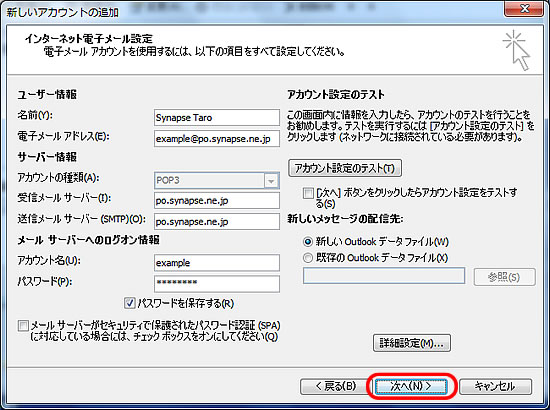Click the 次へ(N) > button
550x410 pixels.
pos(410,387)
